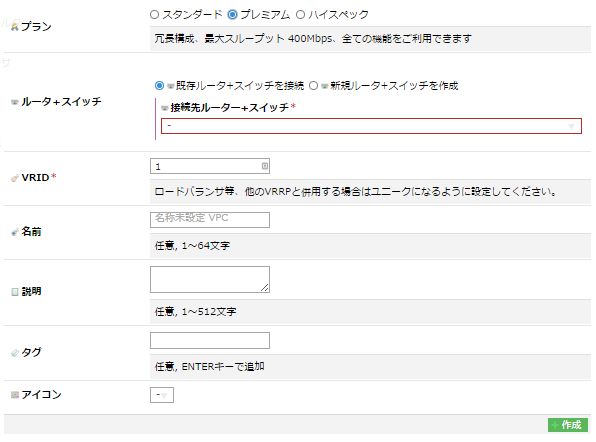Focus the タグ input field

tap(210, 341)
